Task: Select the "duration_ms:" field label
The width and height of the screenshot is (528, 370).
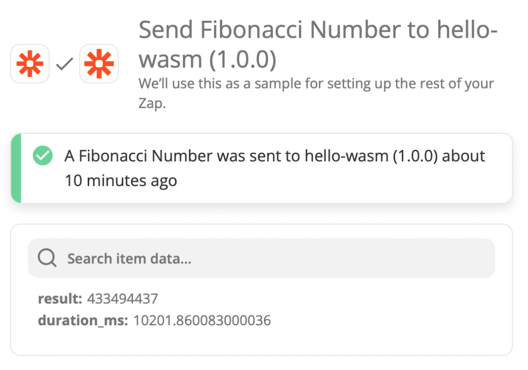Action: click(x=83, y=320)
